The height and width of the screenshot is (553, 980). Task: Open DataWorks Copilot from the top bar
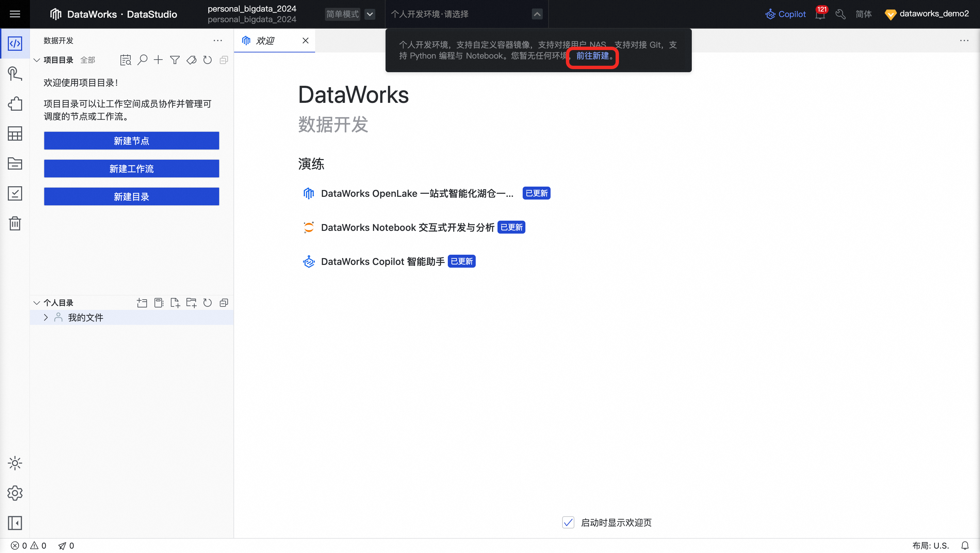click(786, 14)
